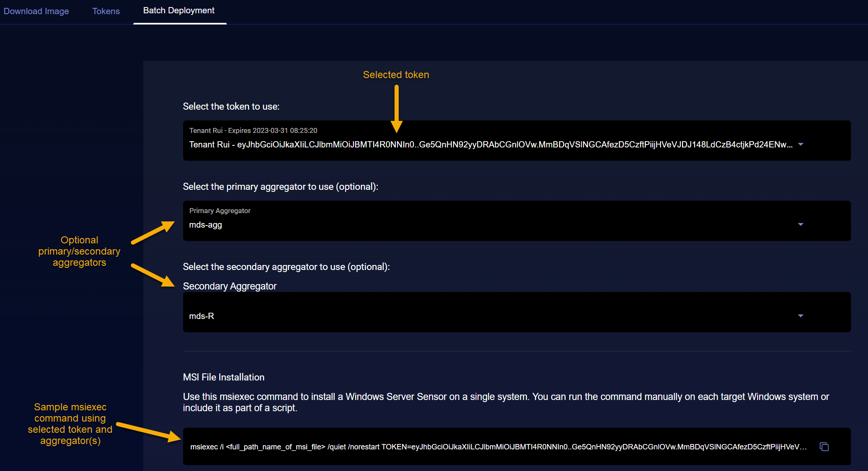Click the 'Selected token' annotation text
Image resolution: width=868 pixels, height=471 pixels.
[x=396, y=75]
